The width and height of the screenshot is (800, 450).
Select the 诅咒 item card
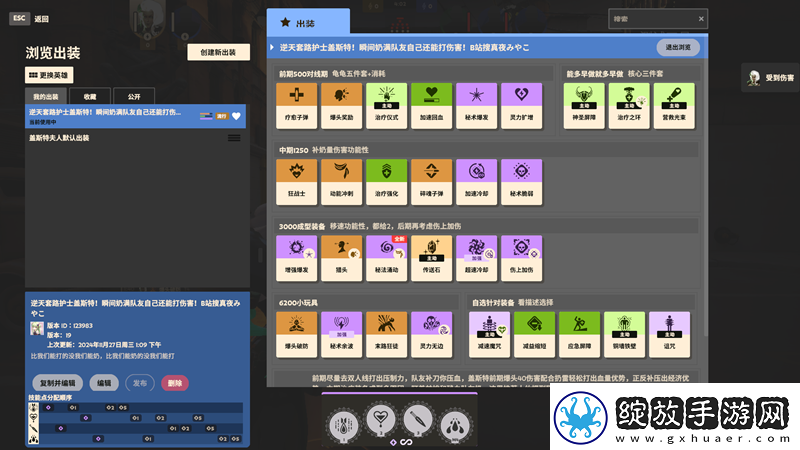click(x=669, y=334)
